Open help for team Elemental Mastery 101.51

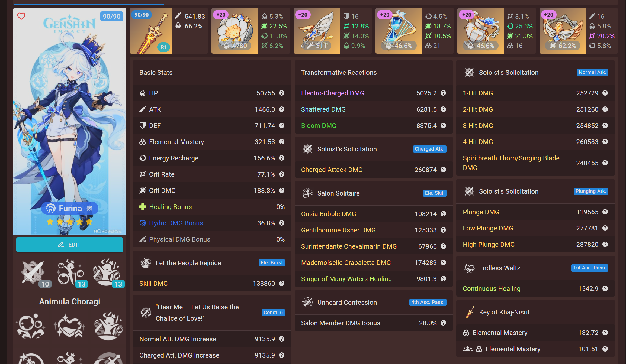point(605,349)
